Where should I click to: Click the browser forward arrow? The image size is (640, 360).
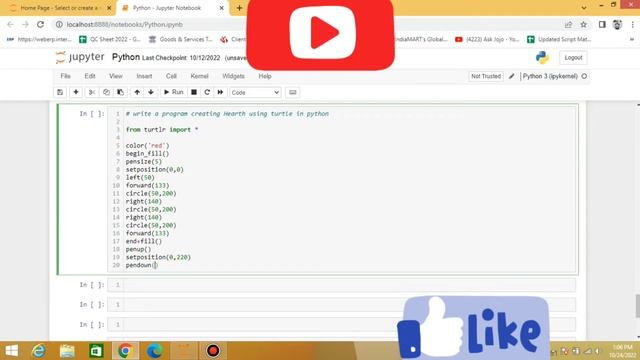coord(25,24)
